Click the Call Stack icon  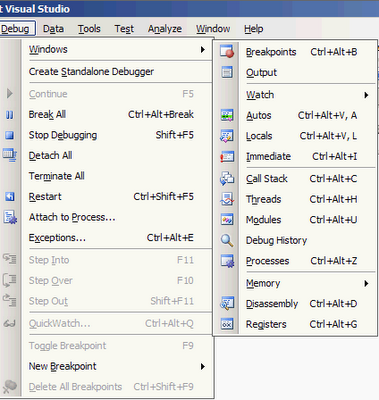(x=227, y=179)
